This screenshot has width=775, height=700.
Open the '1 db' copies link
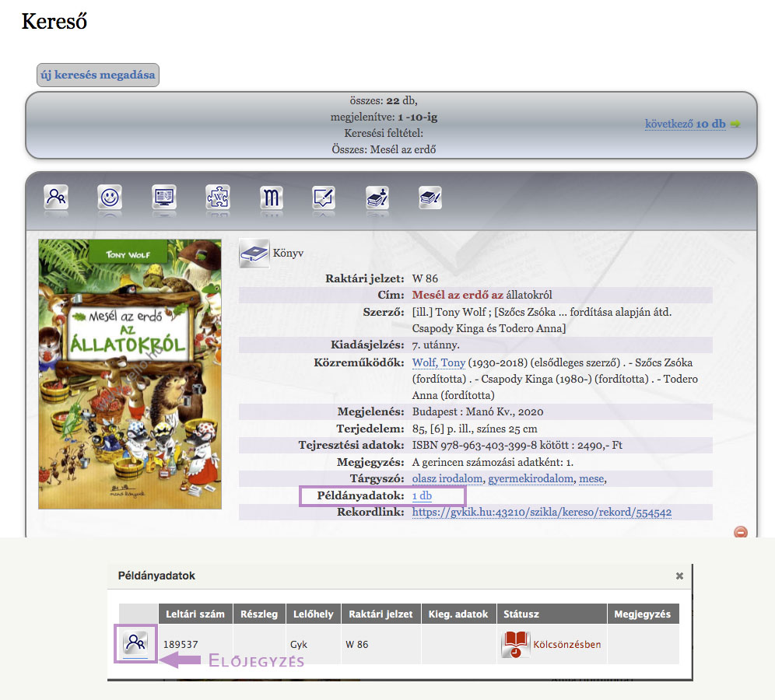tap(423, 496)
